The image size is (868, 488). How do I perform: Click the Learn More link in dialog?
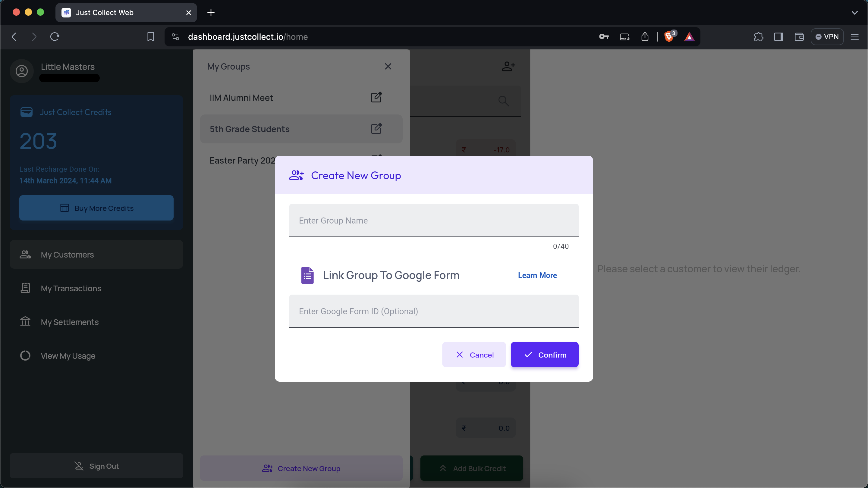click(x=537, y=275)
